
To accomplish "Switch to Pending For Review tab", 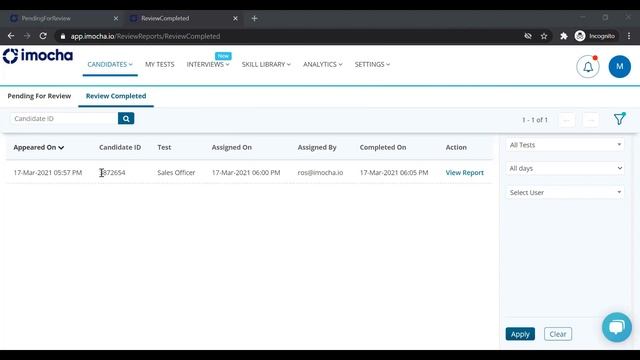I will tap(39, 96).
